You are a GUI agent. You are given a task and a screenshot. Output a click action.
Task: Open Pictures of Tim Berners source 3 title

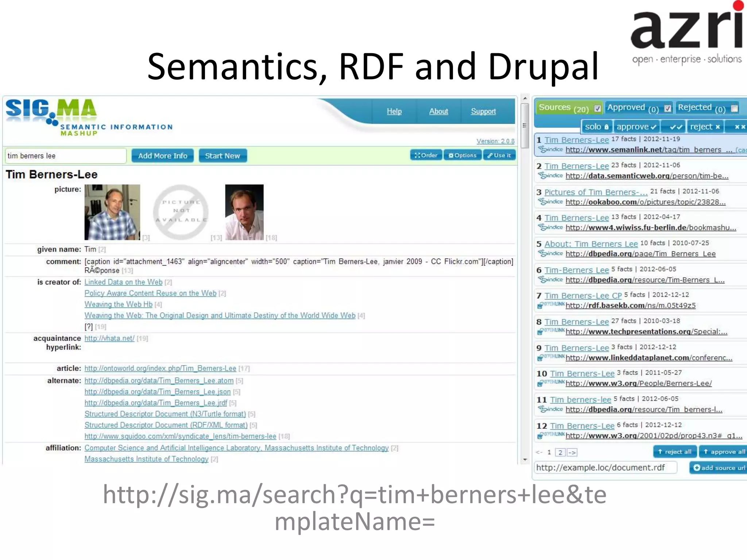596,192
